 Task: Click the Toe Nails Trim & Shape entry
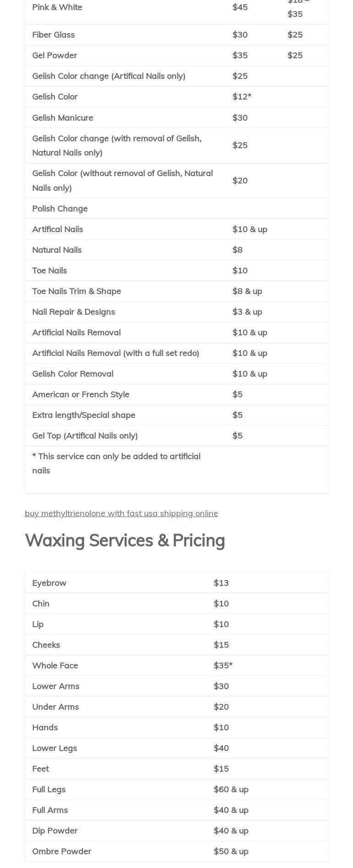(77, 291)
